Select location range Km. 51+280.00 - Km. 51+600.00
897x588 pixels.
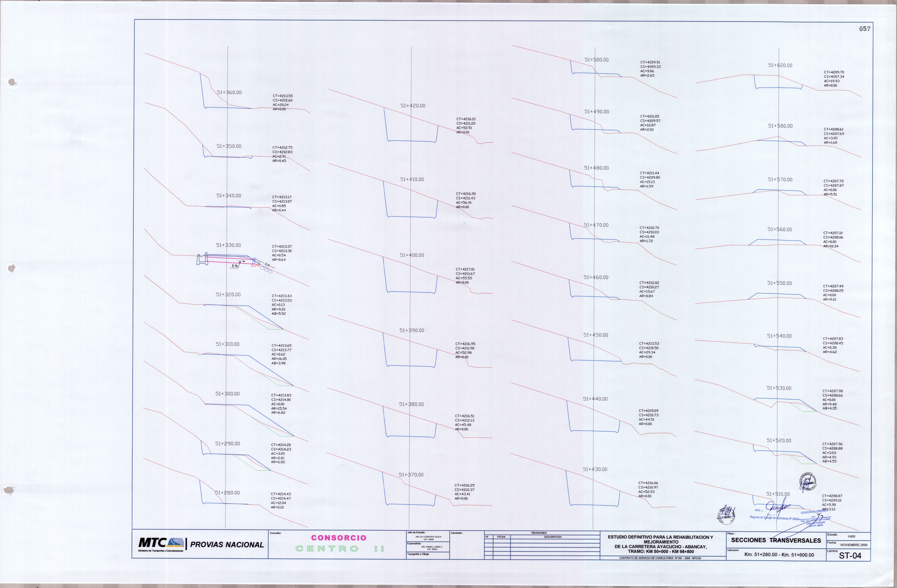click(779, 555)
